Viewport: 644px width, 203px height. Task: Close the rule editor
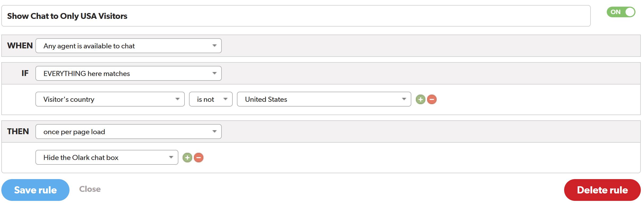90,189
